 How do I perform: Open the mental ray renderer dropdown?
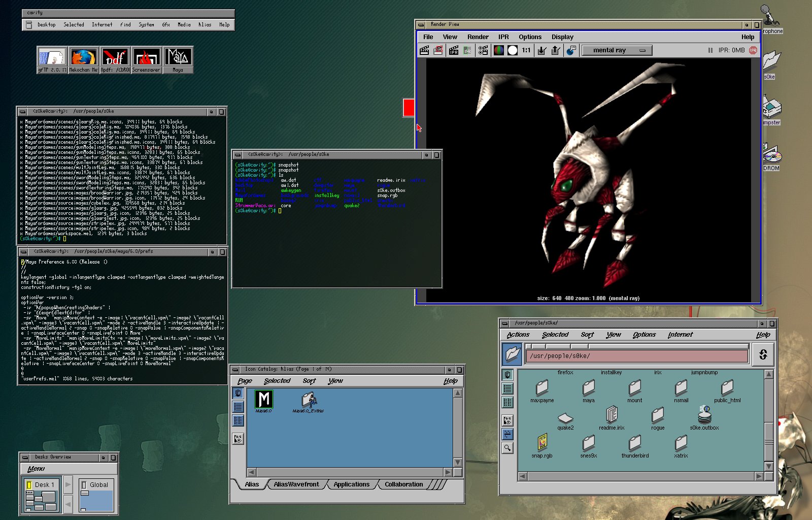coord(616,50)
